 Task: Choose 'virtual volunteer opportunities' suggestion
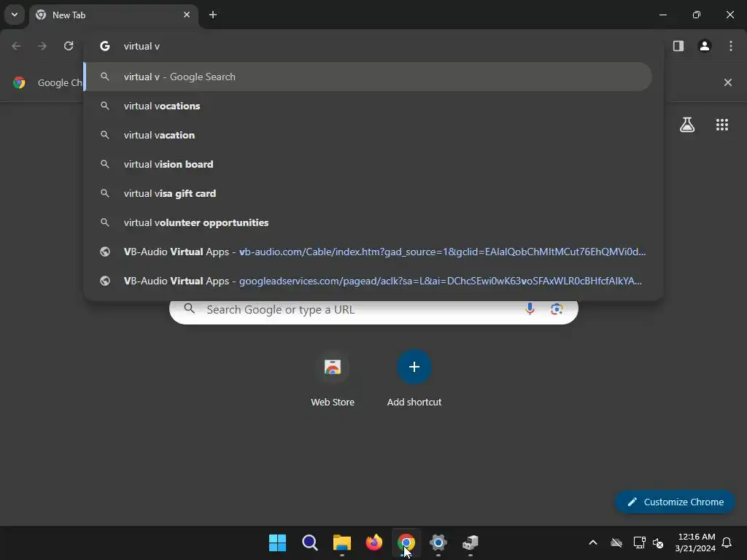(368, 222)
